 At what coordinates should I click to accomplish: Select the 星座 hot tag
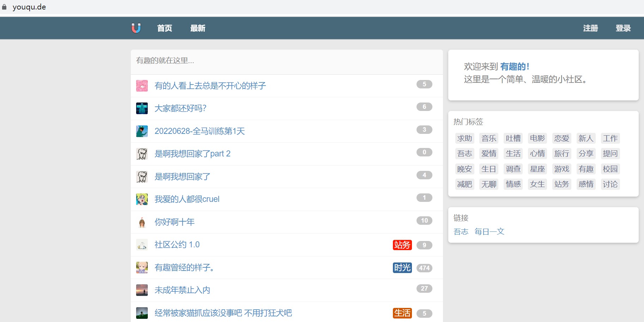(537, 169)
